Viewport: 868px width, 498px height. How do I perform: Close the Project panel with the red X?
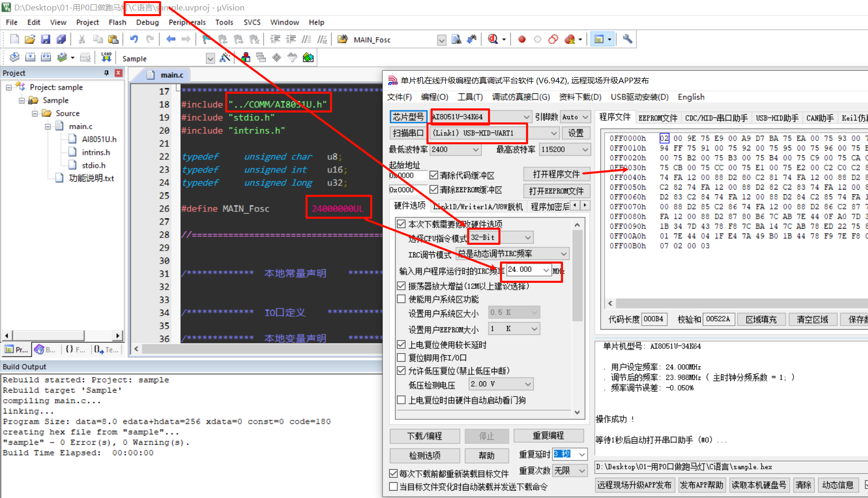coord(118,73)
